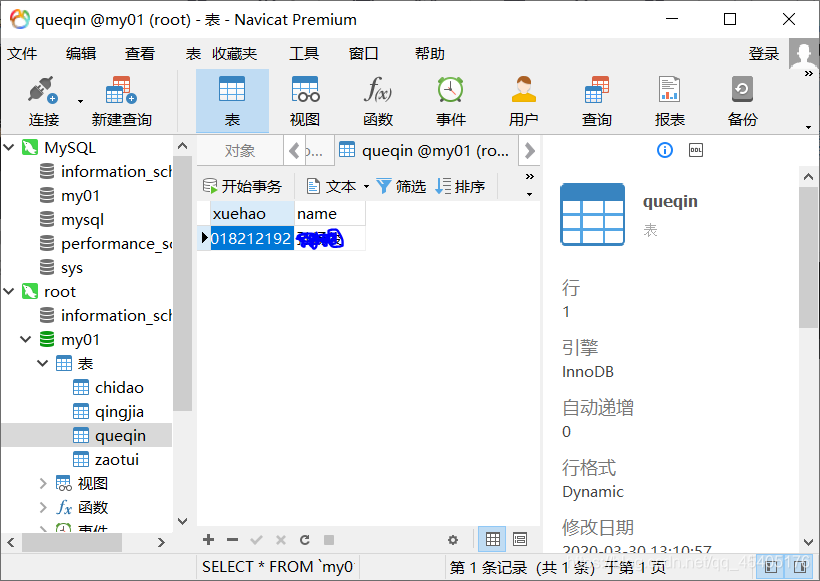
Task: Switch to the queqin @my01 tab
Action: click(425, 151)
